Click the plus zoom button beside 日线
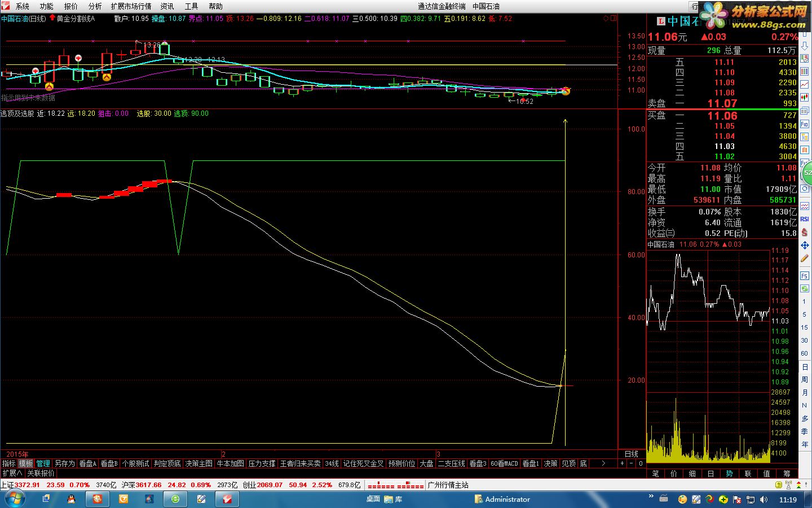The height and width of the screenshot is (508, 812). pos(623,463)
